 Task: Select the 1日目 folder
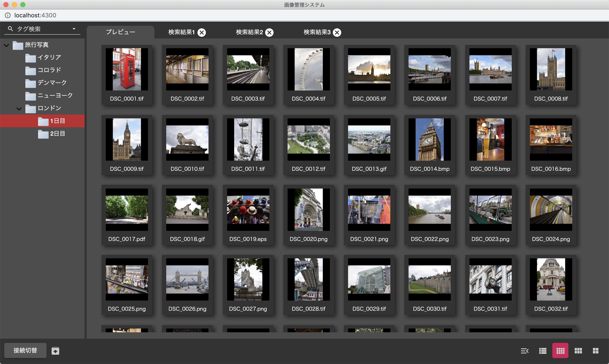(x=42, y=121)
